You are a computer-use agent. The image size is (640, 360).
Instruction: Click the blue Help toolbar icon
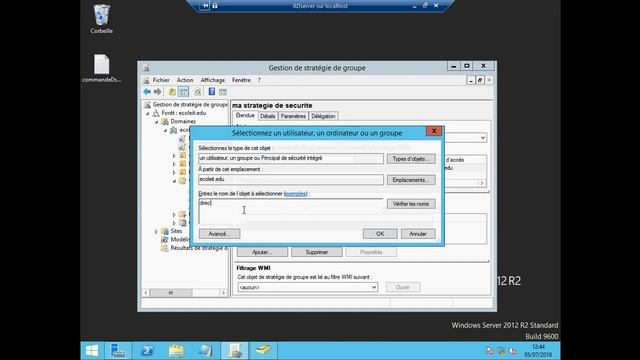pos(211,92)
